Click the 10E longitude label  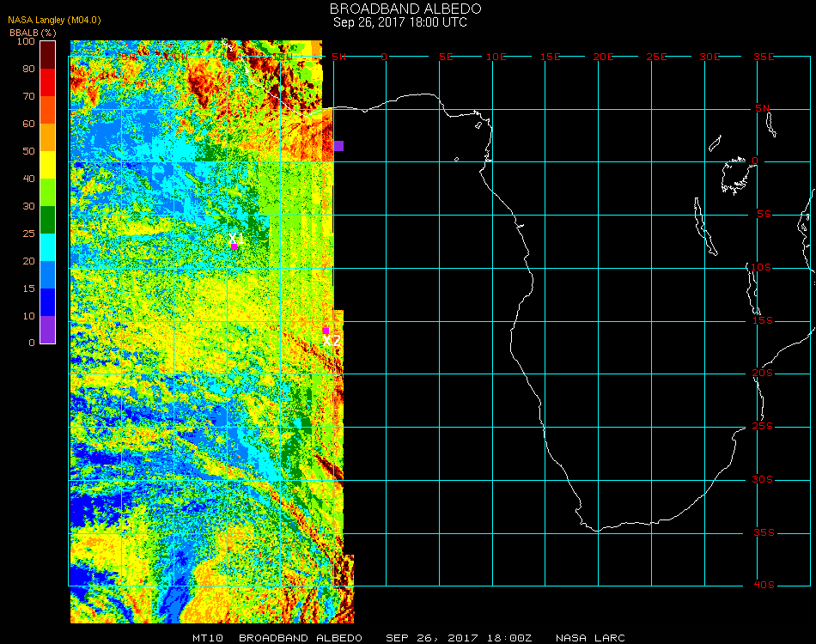496,57
